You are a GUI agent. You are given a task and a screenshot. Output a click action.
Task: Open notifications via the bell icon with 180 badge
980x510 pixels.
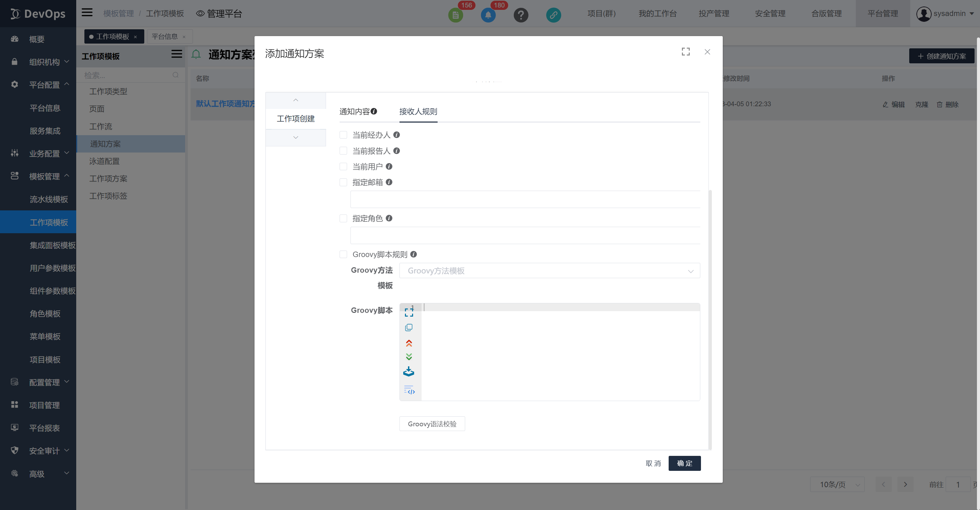coord(488,15)
